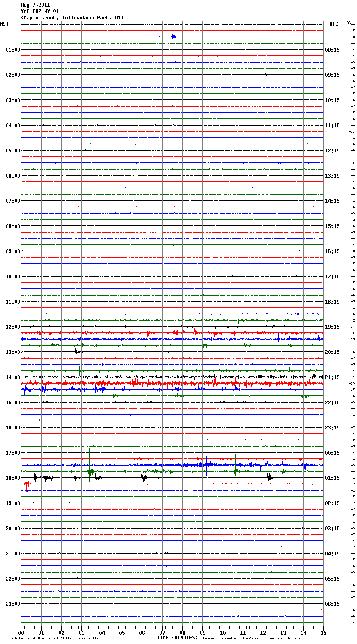Select the 11:15 UTC time label

332,126
